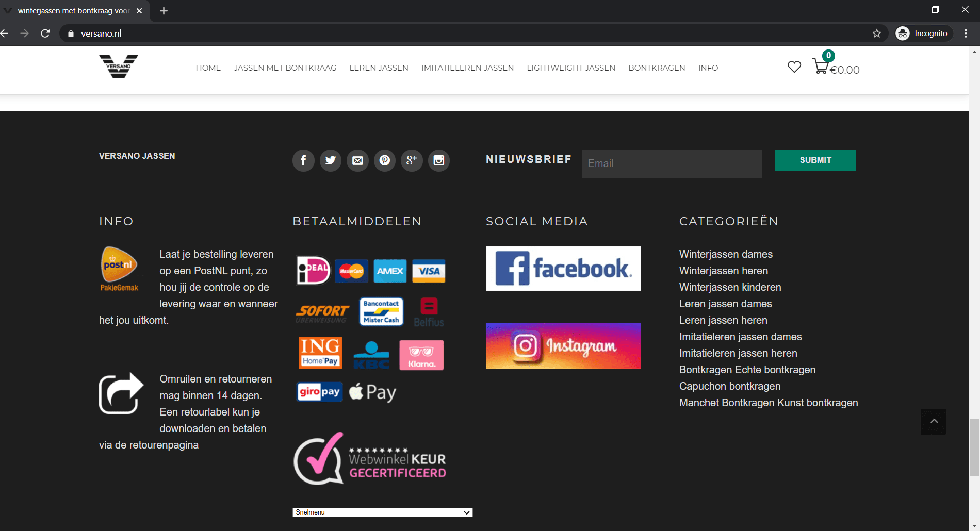Click the Facebook banner image
The image size is (980, 531).
pos(563,269)
